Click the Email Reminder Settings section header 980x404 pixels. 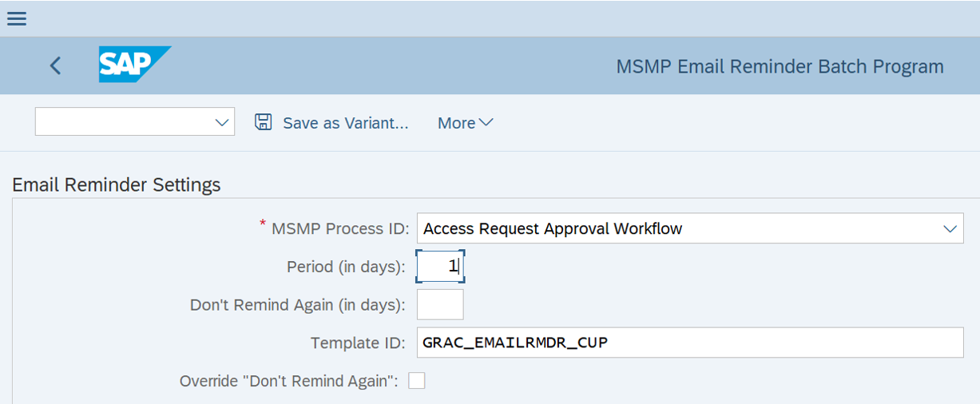tap(117, 184)
